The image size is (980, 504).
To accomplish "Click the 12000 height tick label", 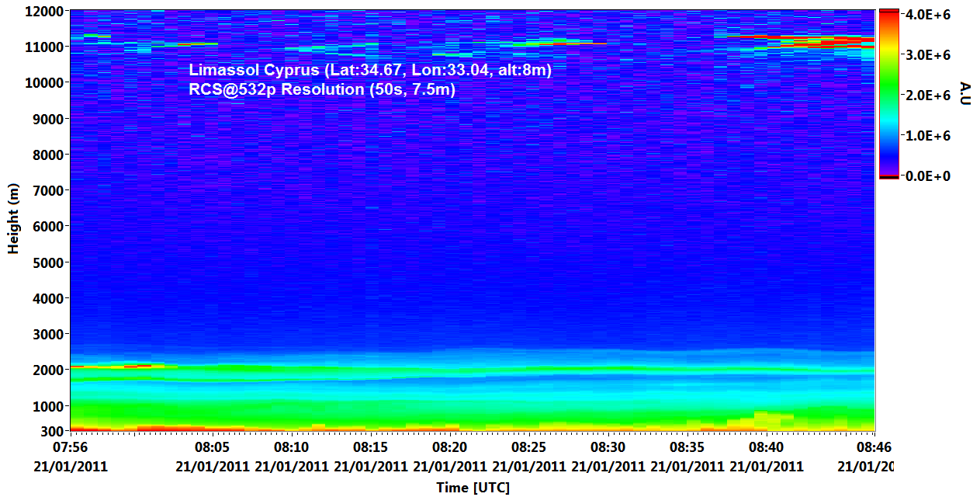I will pos(43,12).
